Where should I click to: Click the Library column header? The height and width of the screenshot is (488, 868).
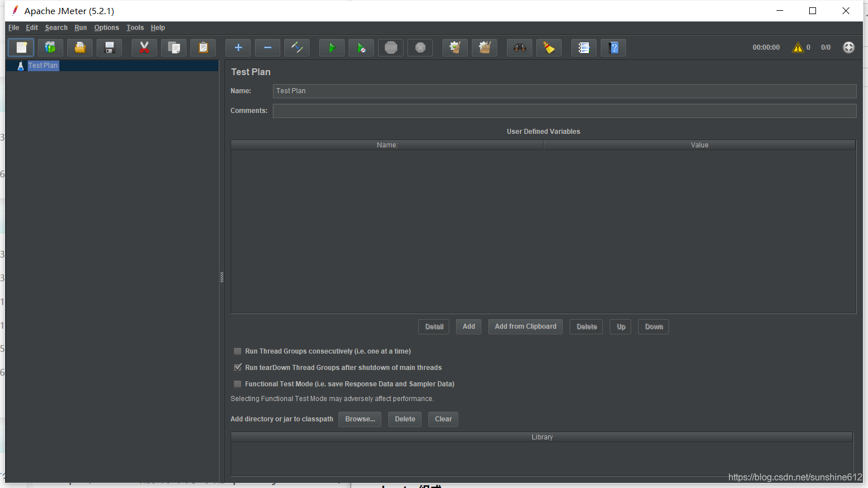point(542,437)
